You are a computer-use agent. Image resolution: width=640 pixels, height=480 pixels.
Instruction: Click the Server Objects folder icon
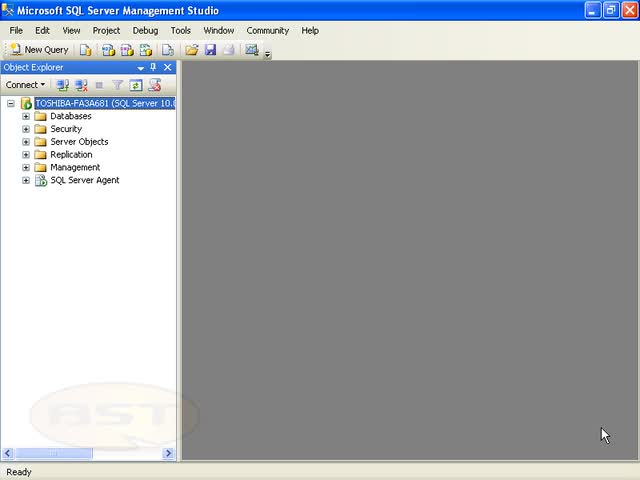coord(40,142)
